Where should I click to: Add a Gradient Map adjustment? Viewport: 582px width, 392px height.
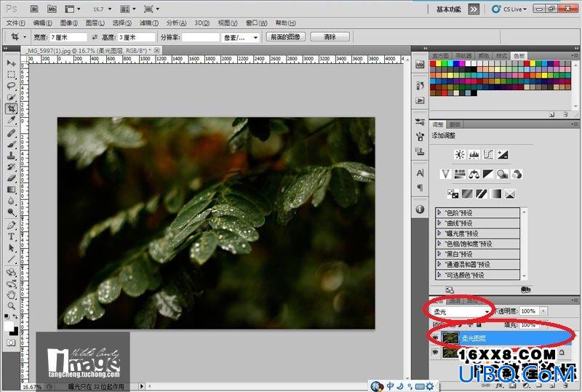[x=495, y=193]
